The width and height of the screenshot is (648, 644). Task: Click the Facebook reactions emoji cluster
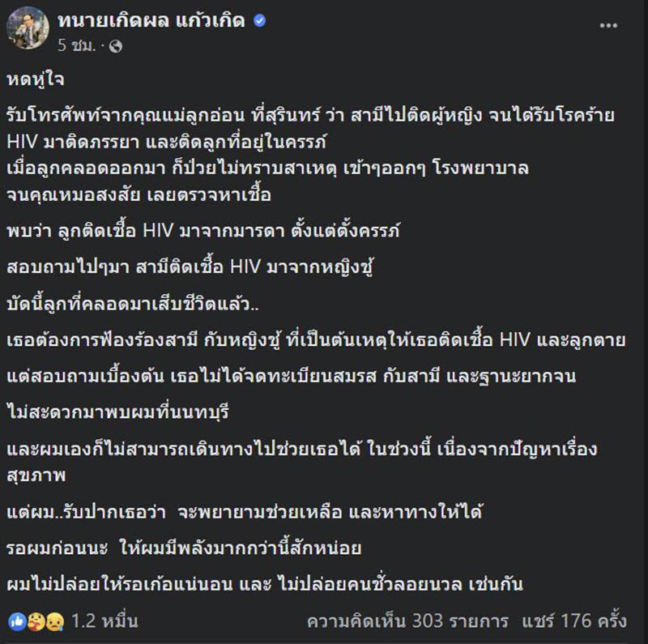pyautogui.click(x=36, y=621)
